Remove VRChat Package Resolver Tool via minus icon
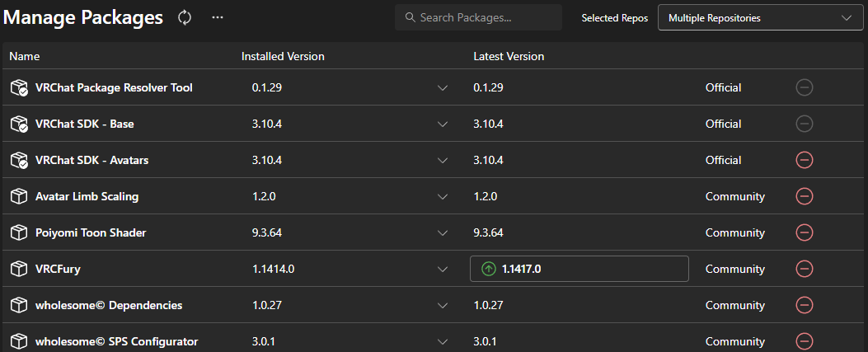The width and height of the screenshot is (868, 352). (805, 87)
